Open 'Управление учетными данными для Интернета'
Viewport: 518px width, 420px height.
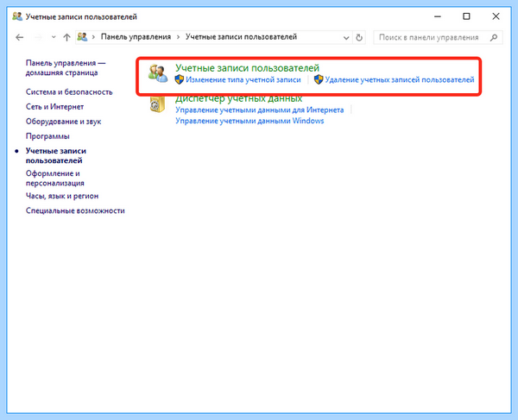(x=259, y=110)
